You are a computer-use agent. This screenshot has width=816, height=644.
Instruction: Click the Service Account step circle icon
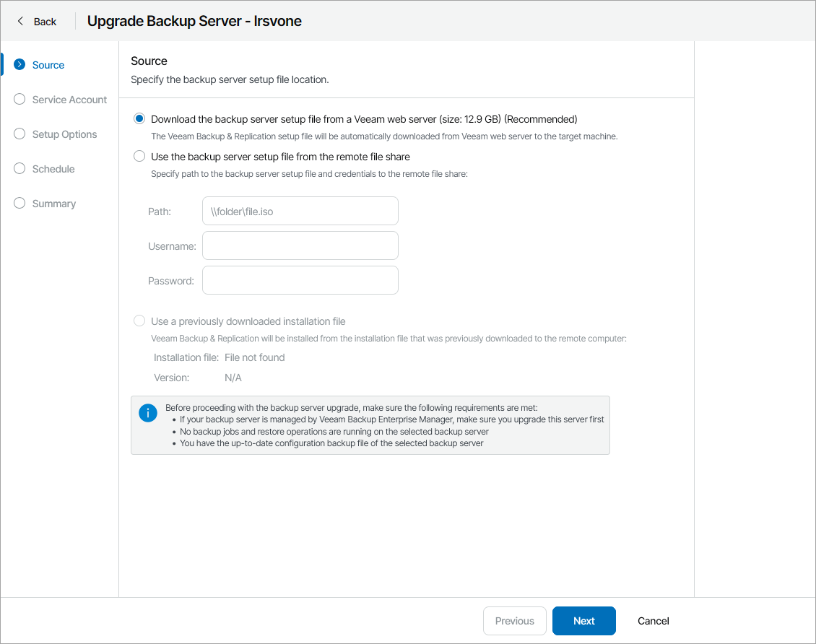coord(19,100)
